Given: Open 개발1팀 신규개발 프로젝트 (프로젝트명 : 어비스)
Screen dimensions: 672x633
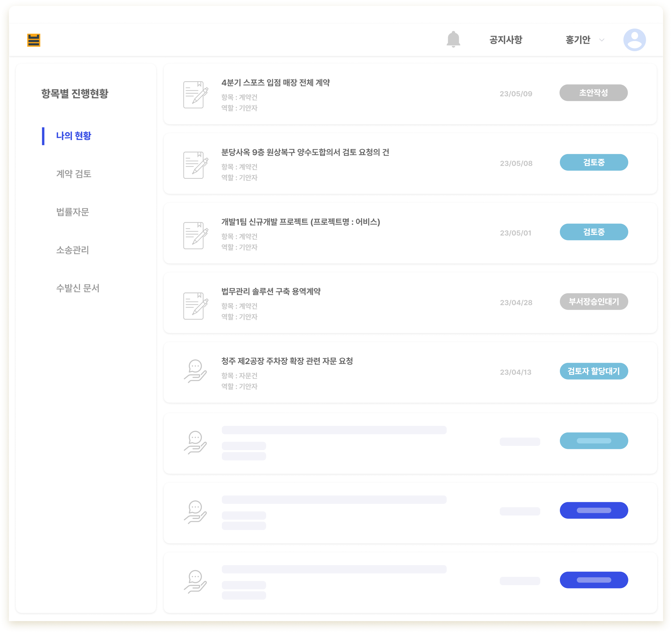Looking at the screenshot, I should point(301,222).
